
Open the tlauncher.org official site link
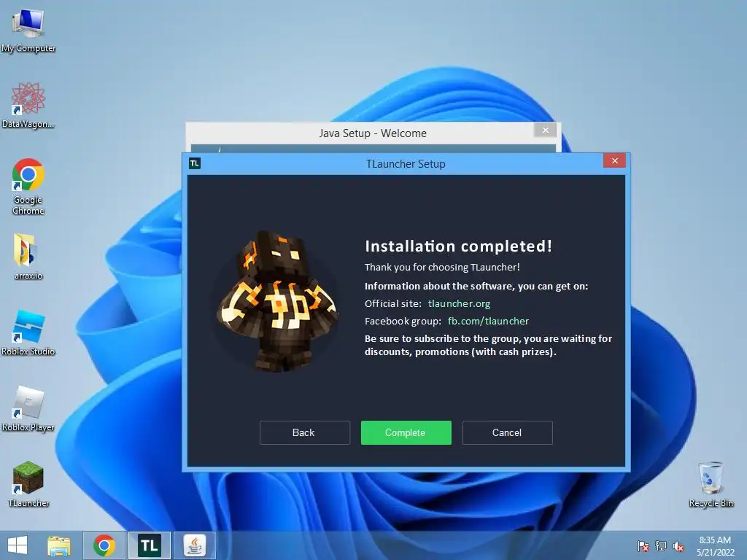[x=459, y=303]
